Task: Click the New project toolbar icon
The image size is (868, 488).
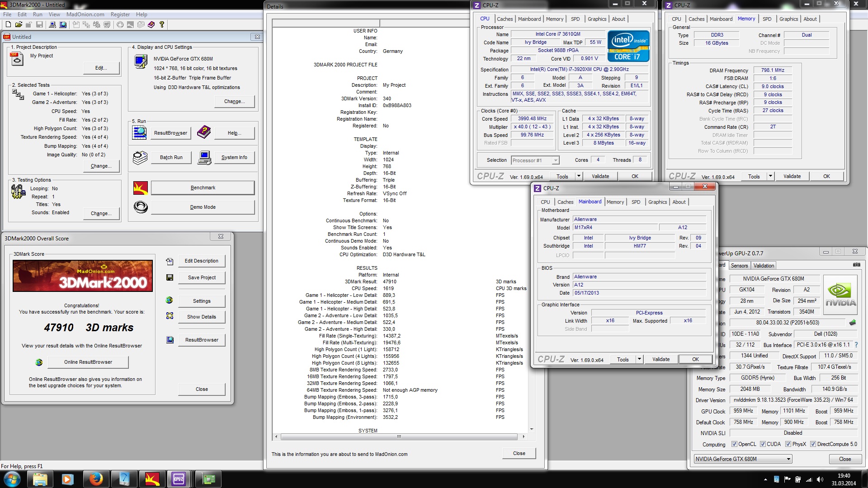Action: [x=8, y=24]
